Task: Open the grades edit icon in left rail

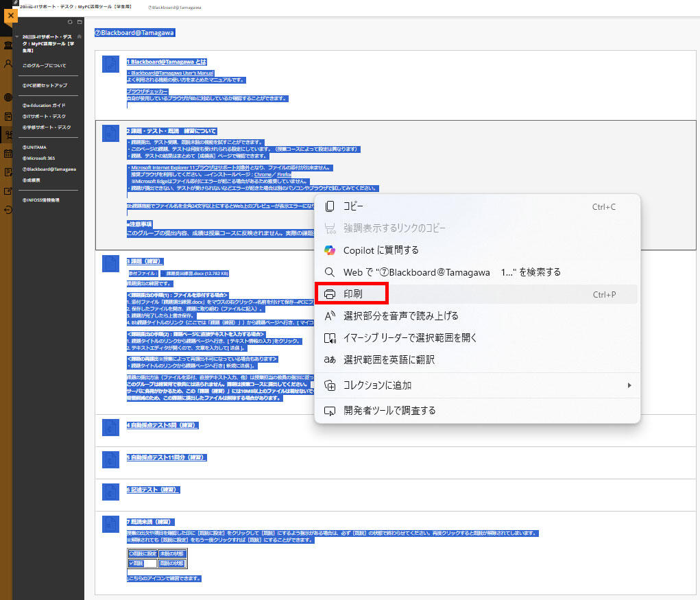Action: point(8,191)
